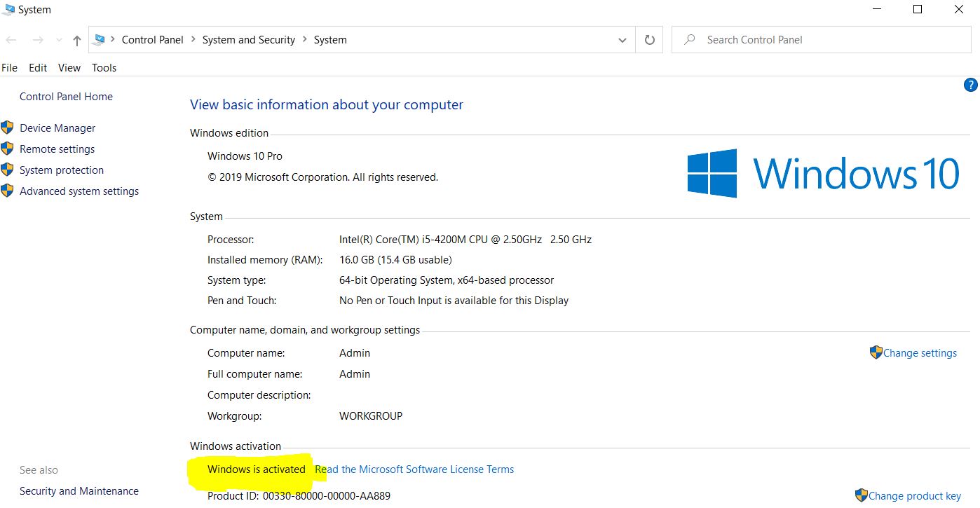Maximize the System window
Image resolution: width=980 pixels, height=508 pixels.
click(918, 10)
